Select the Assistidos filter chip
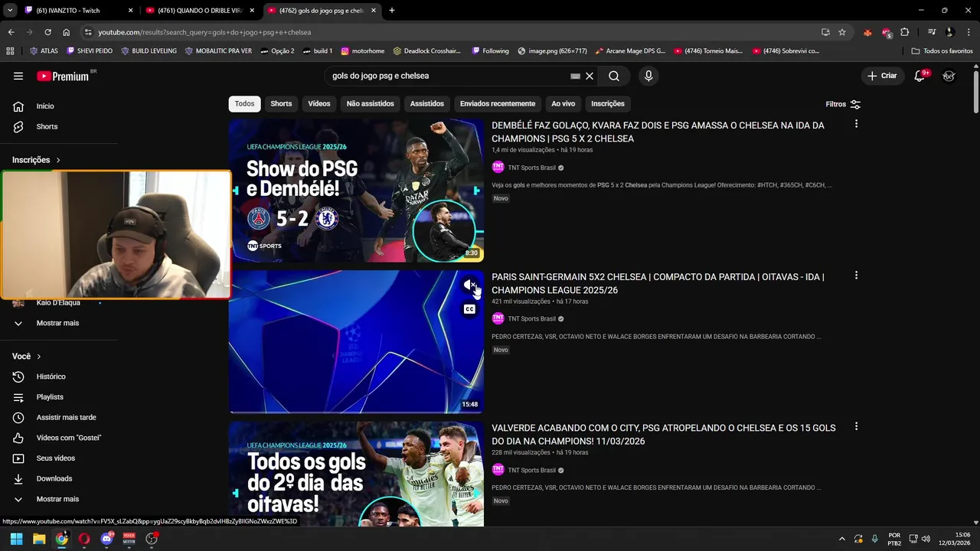980x551 pixels. pos(426,103)
